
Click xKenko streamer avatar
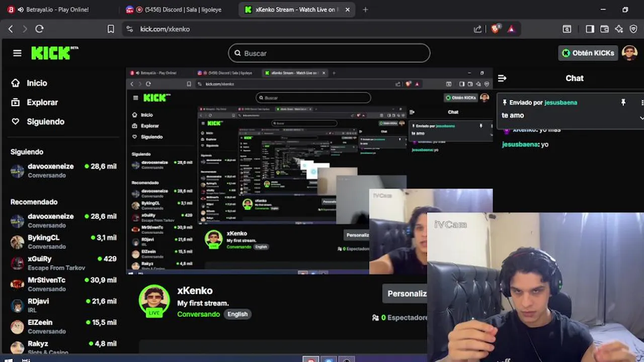pos(154,301)
